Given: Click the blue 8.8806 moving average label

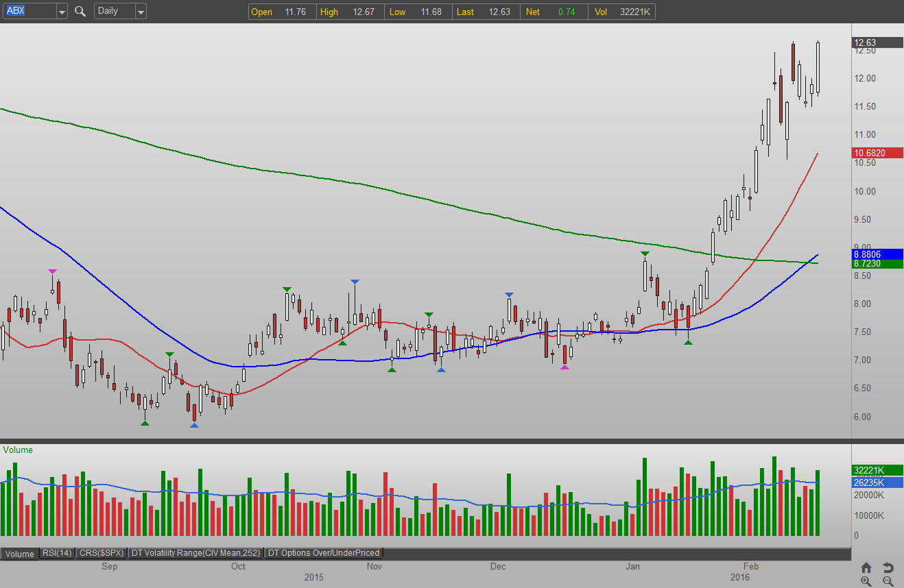Looking at the screenshot, I should (x=877, y=253).
